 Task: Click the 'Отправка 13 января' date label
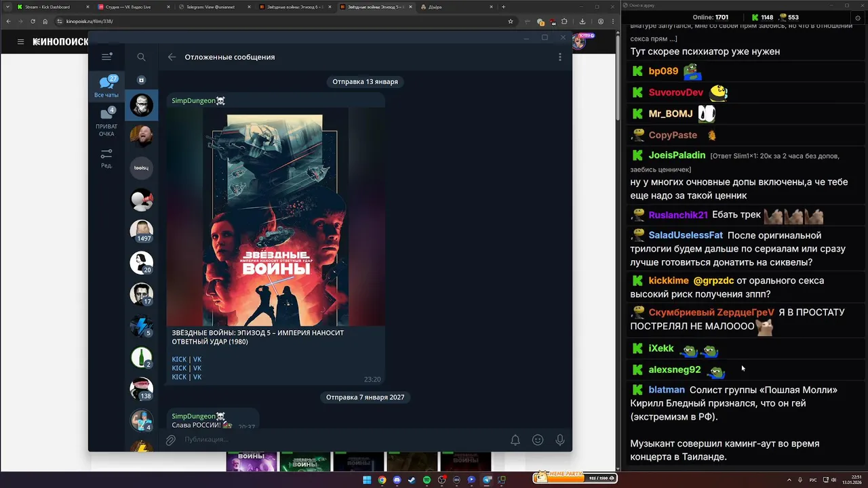pyautogui.click(x=365, y=81)
